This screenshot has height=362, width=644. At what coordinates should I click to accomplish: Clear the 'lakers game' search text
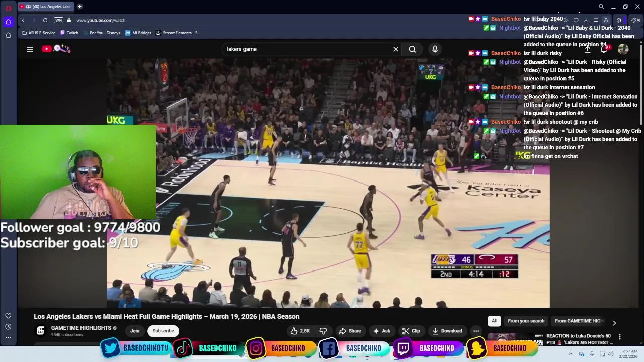[396, 49]
